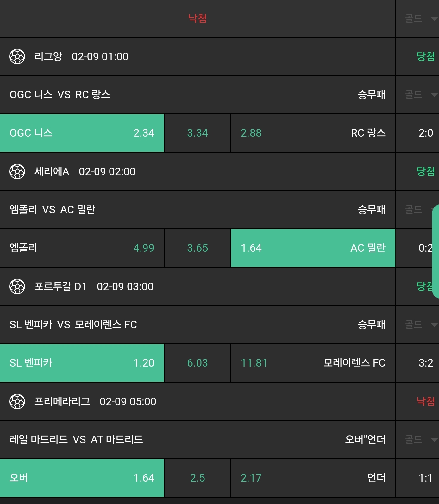Select the RC 랑스 2.88 away odds
This screenshot has height=504, width=439.
(313, 133)
